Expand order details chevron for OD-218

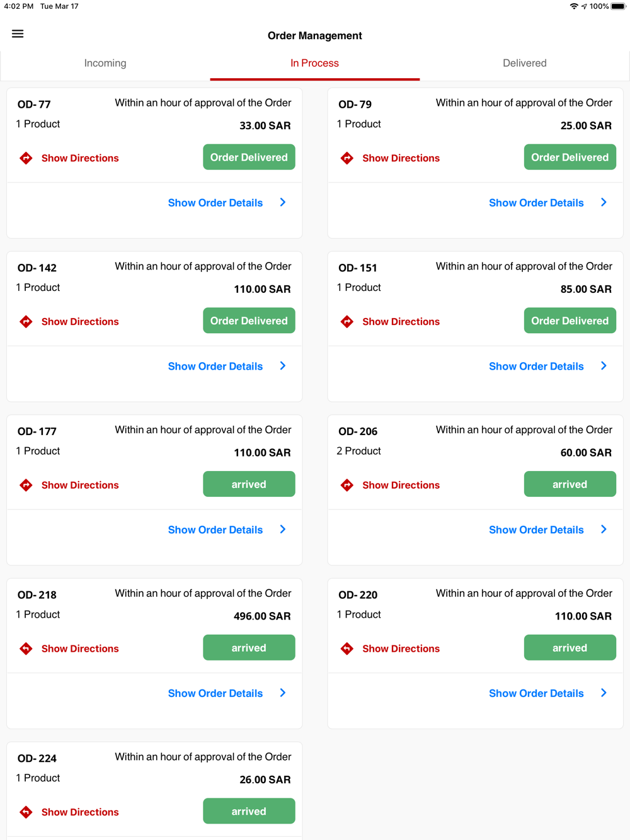point(283,693)
